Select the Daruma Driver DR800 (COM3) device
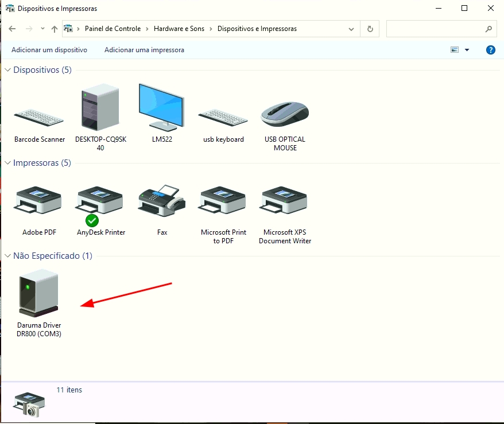This screenshot has width=504, height=424. pyautogui.click(x=39, y=294)
